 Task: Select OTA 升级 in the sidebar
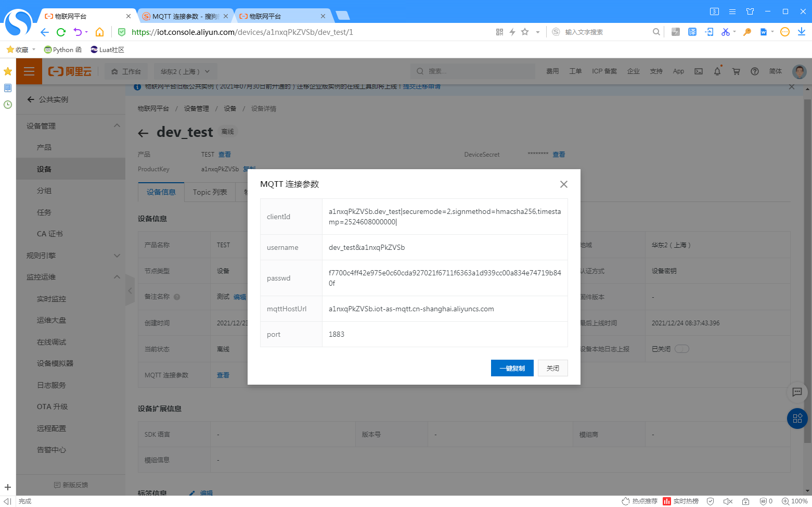tap(52, 407)
